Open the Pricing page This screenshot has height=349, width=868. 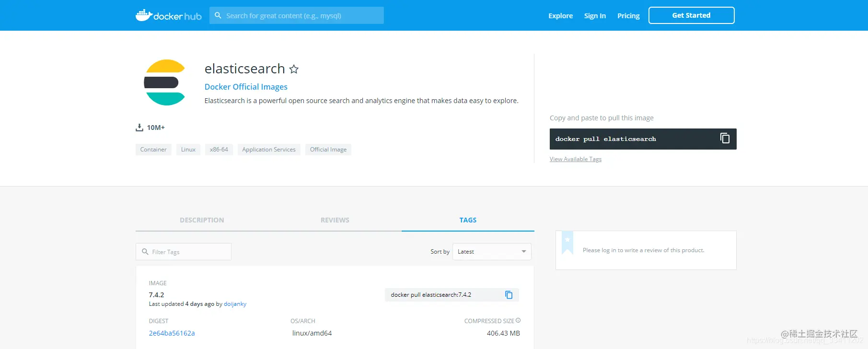click(628, 16)
